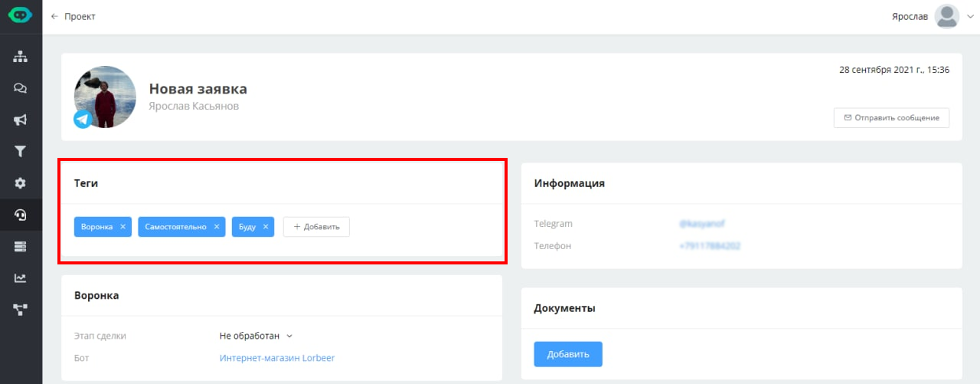Go back to Проект
Image resolution: width=980 pixels, height=384 pixels.
73,16
